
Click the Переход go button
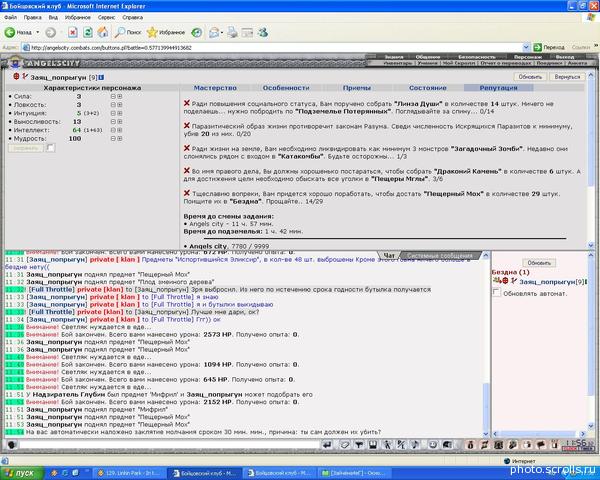click(549, 47)
